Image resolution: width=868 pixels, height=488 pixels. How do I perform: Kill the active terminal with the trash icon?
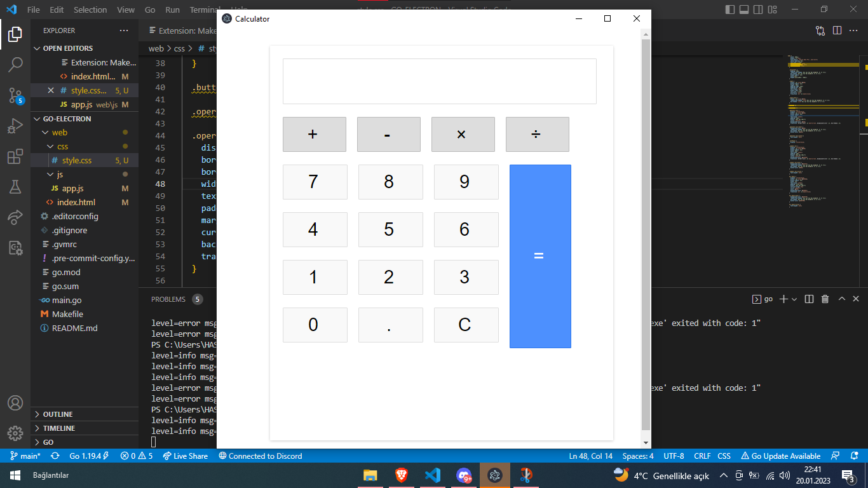tap(825, 299)
